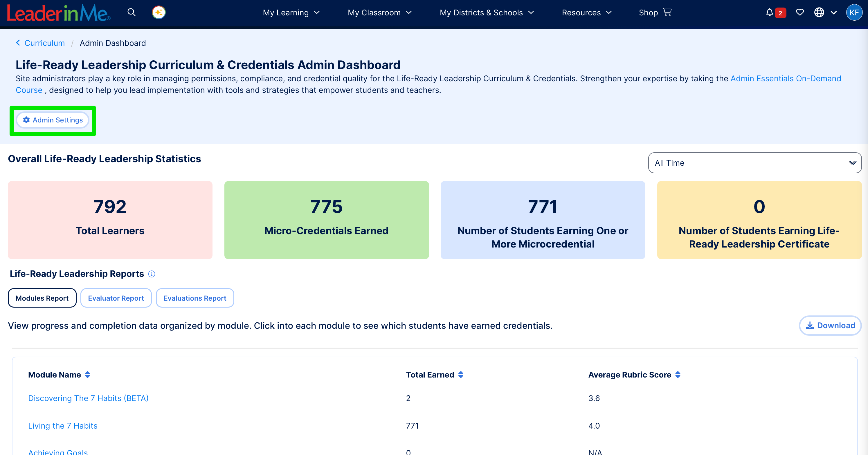Expand the My Learning menu
868x455 pixels.
(291, 13)
